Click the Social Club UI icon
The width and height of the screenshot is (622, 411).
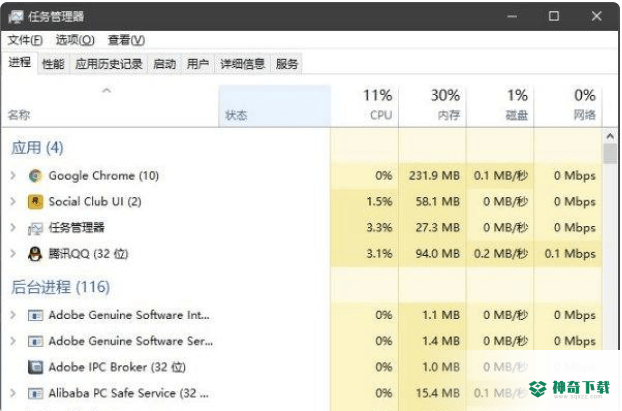point(35,202)
